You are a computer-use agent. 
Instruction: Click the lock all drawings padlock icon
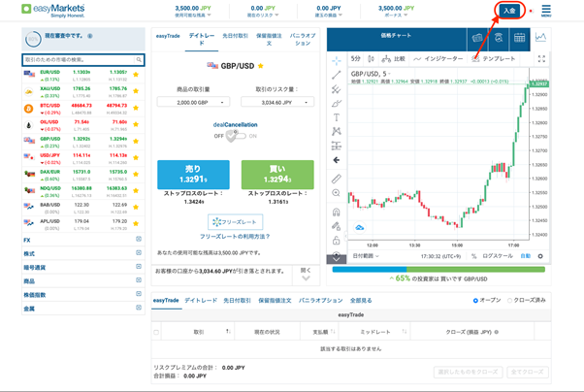(x=337, y=241)
